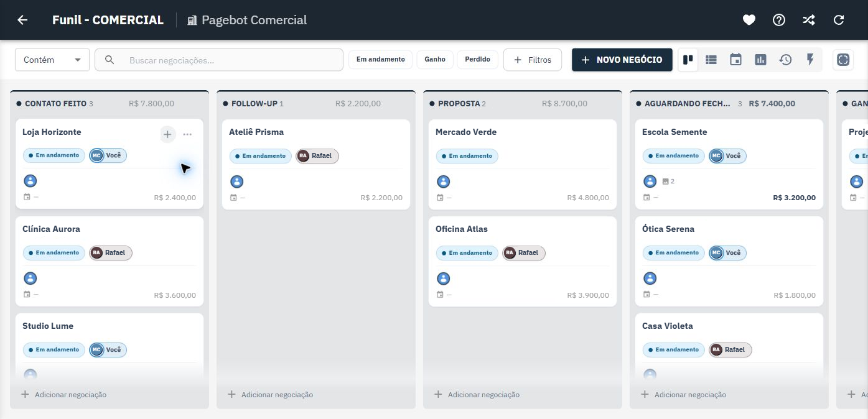Screen dimensions: 868x419
Task: Click Você owner chip on Ótica Serena
Action: pyautogui.click(x=728, y=252)
